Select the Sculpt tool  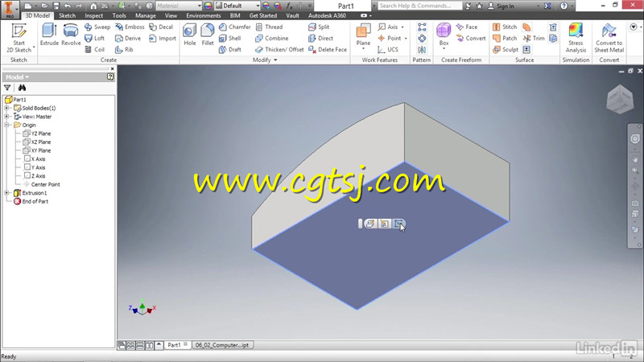[506, 49]
